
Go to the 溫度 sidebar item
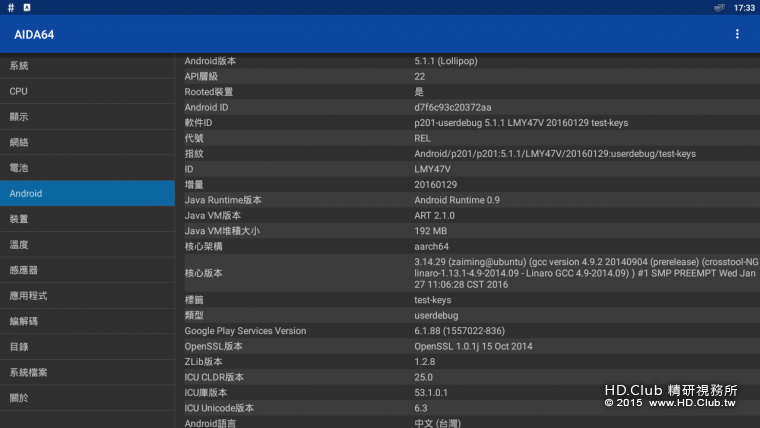coord(87,245)
